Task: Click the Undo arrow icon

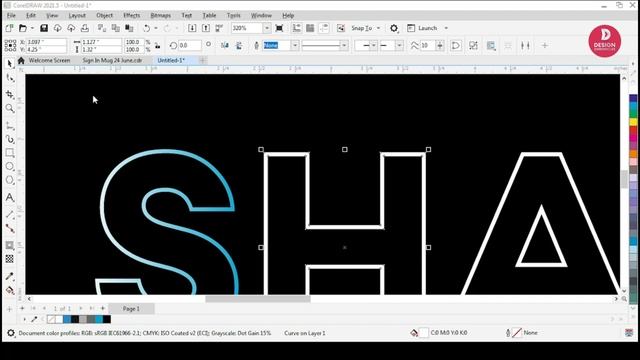Action: 146,28
